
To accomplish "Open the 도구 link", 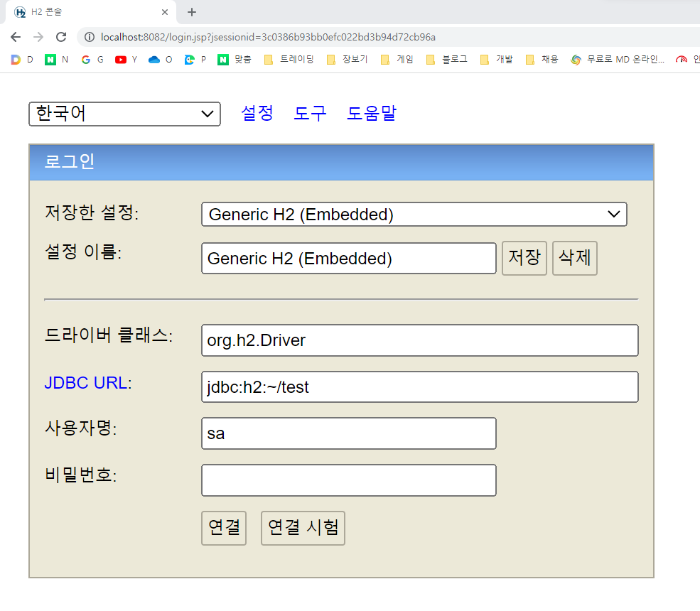I will pyautogui.click(x=310, y=113).
